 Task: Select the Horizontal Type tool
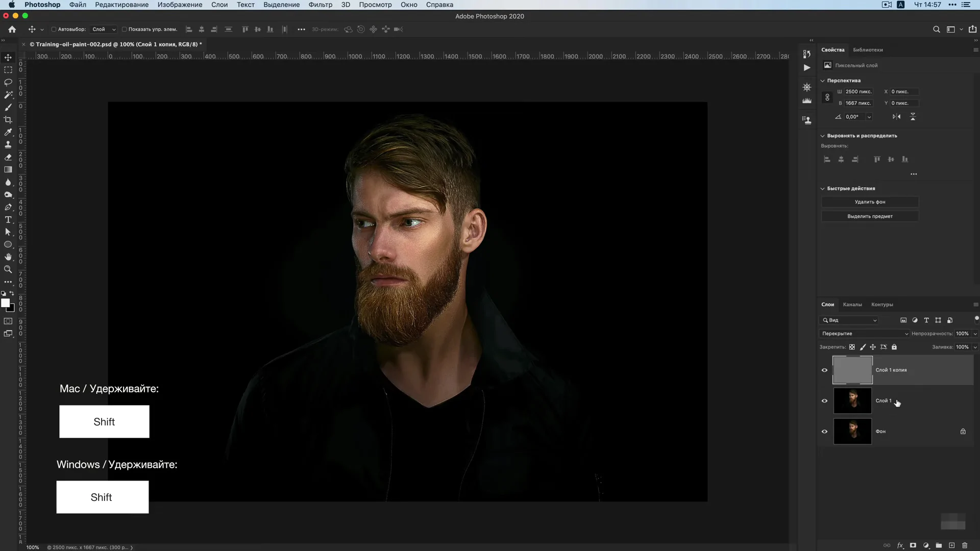tap(8, 219)
